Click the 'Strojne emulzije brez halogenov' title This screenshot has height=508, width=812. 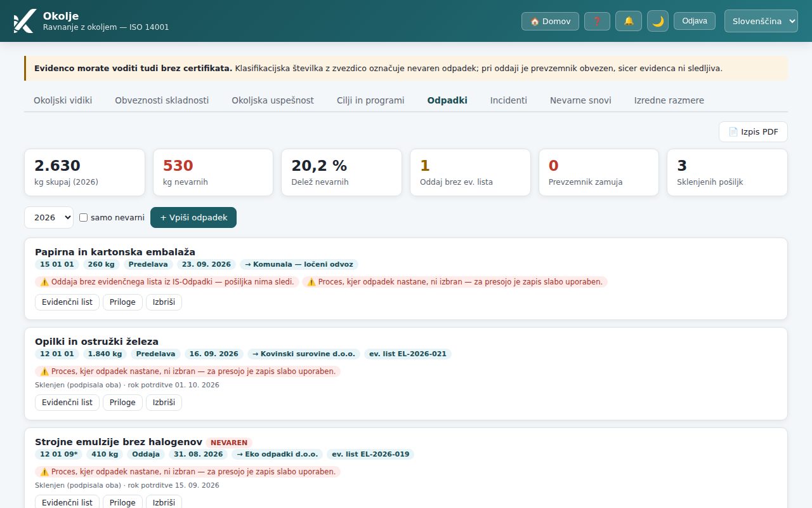[119, 442]
